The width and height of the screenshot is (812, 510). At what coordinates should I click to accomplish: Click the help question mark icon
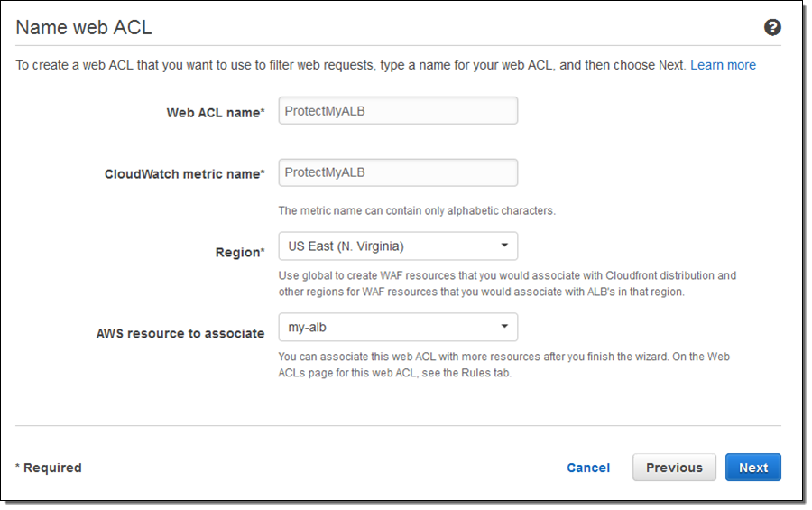(772, 27)
